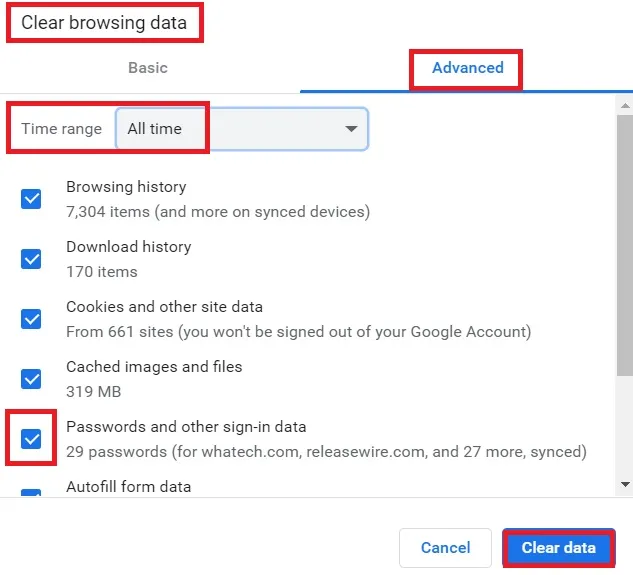Switch to the Basic tab

148,68
